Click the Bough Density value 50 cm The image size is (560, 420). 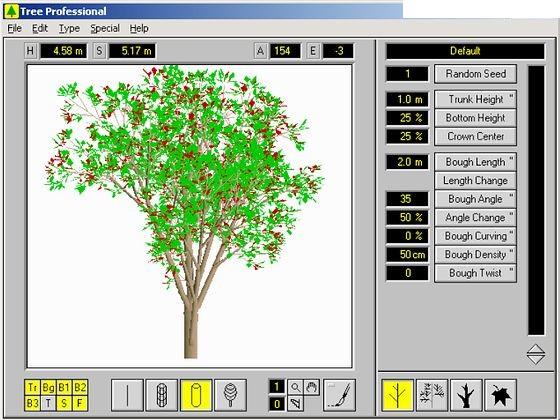pyautogui.click(x=407, y=255)
